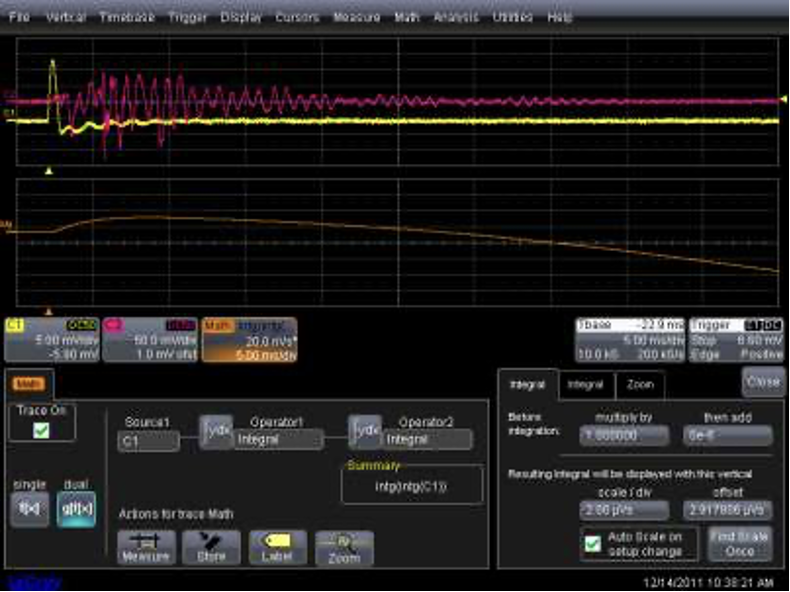
Task: Open the Operator1 Integral selector
Action: (x=279, y=439)
